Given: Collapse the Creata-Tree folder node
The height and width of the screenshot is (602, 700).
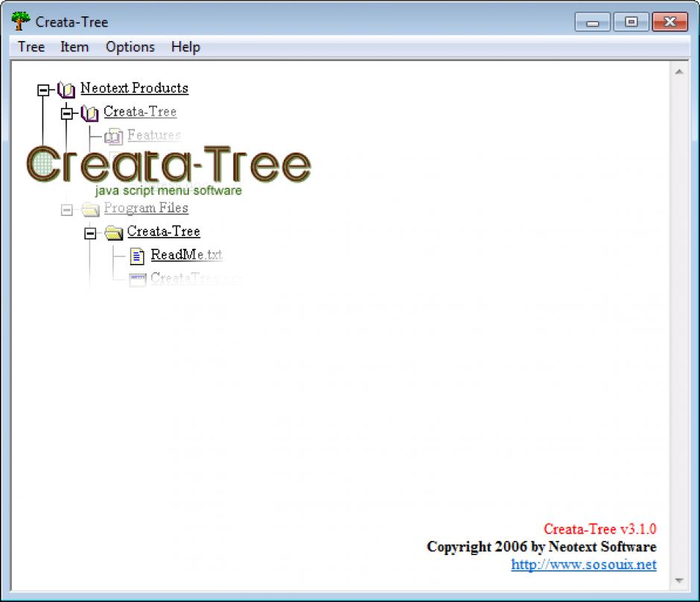Looking at the screenshot, I should tap(90, 233).
